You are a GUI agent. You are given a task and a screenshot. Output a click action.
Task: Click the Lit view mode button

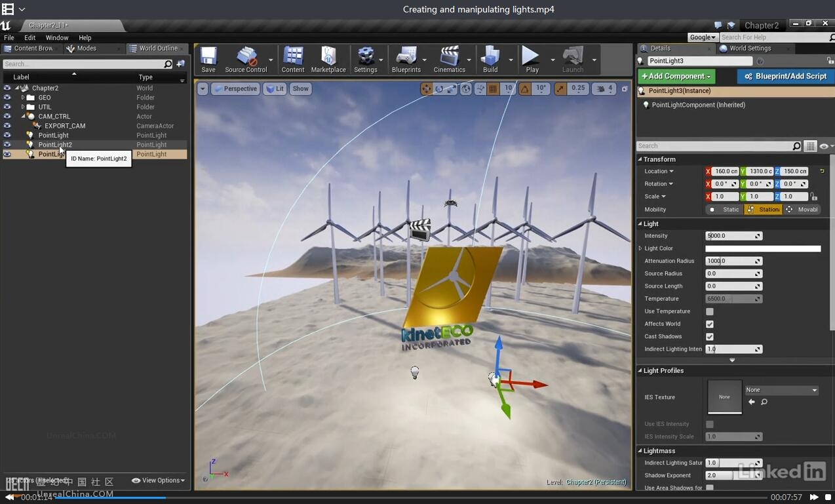[x=275, y=88]
